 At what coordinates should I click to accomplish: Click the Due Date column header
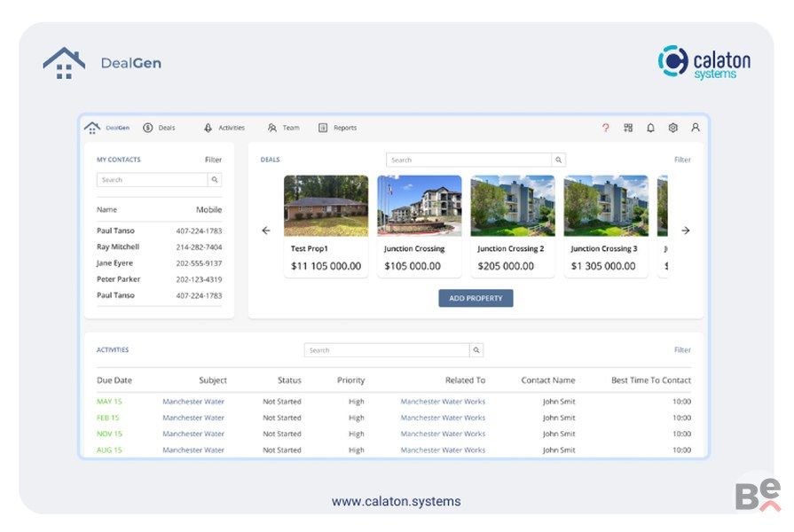114,380
